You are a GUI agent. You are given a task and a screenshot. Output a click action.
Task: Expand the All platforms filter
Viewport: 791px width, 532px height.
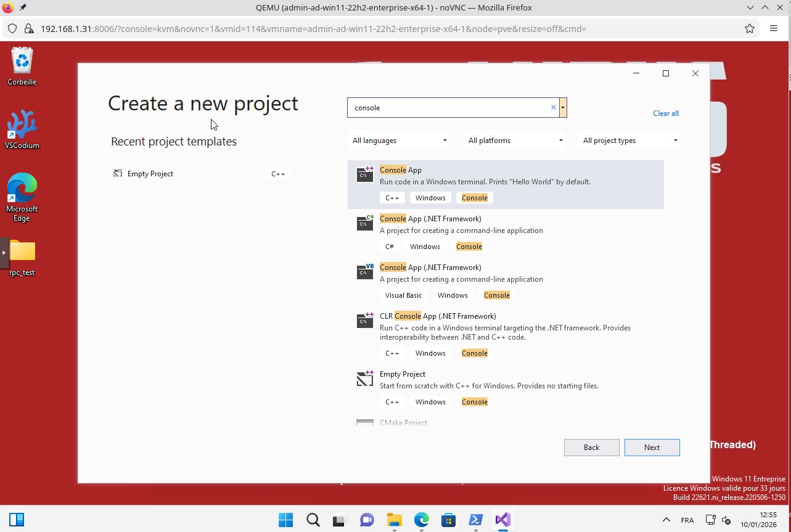click(514, 140)
